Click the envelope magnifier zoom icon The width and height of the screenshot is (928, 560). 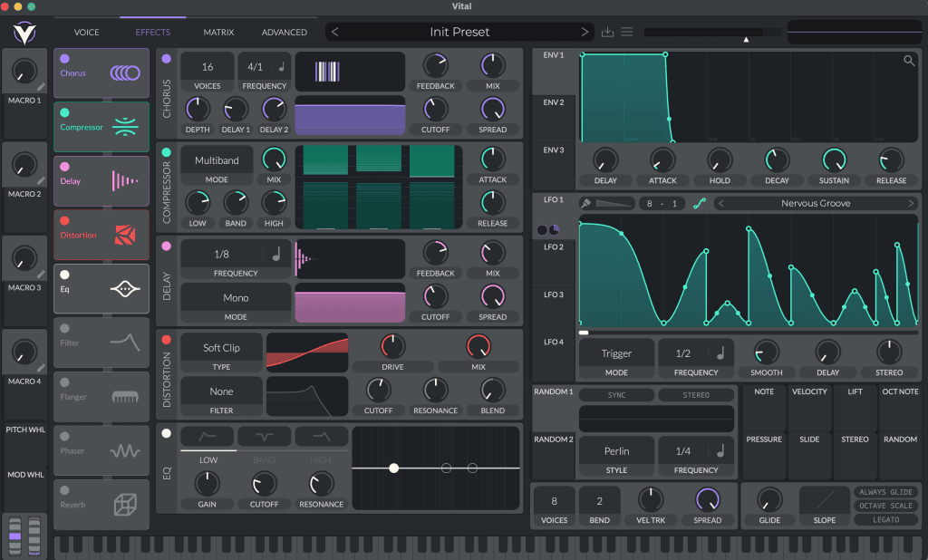pos(909,61)
